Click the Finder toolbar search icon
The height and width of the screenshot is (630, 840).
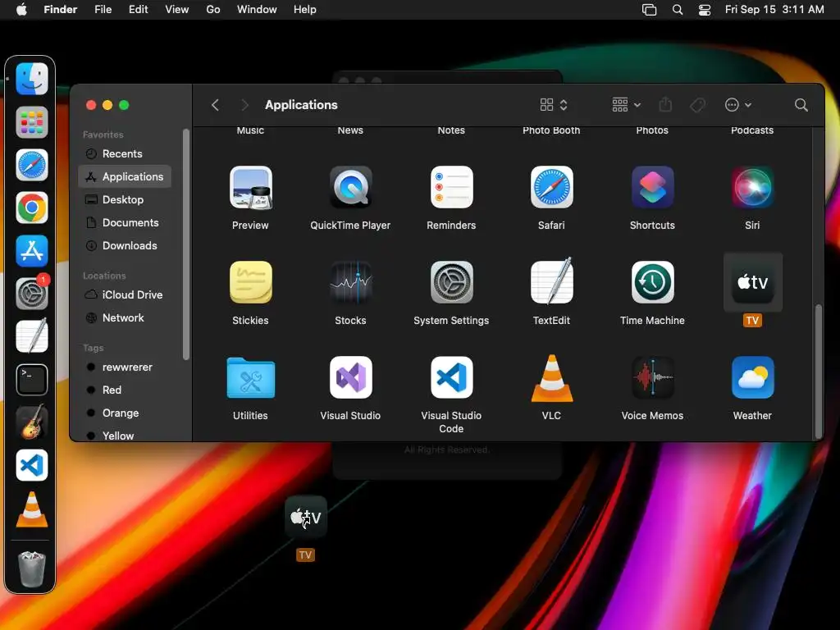(801, 105)
